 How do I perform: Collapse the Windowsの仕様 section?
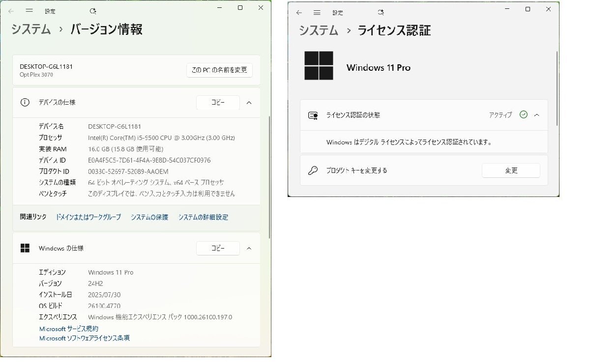click(249, 248)
